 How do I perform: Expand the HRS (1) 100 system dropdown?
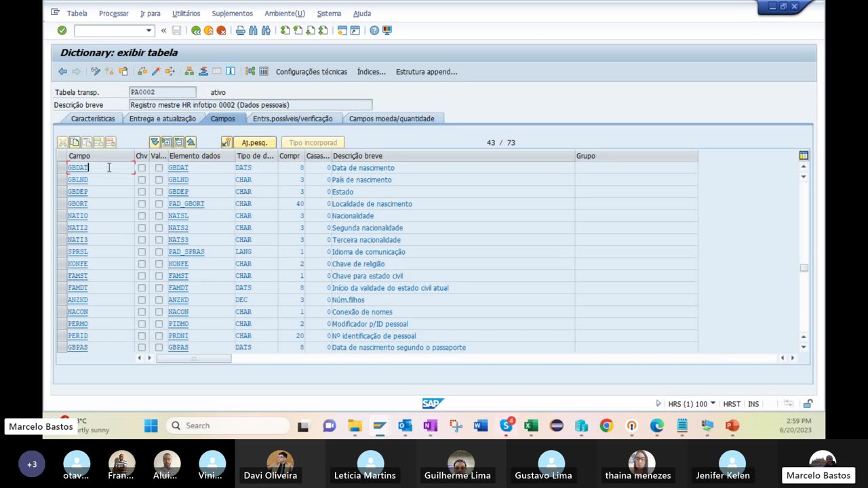[712, 404]
